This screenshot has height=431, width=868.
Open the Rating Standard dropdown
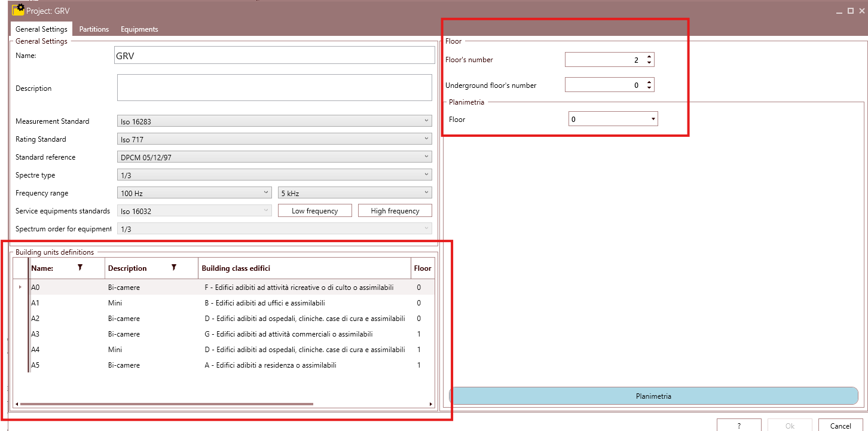tap(274, 139)
